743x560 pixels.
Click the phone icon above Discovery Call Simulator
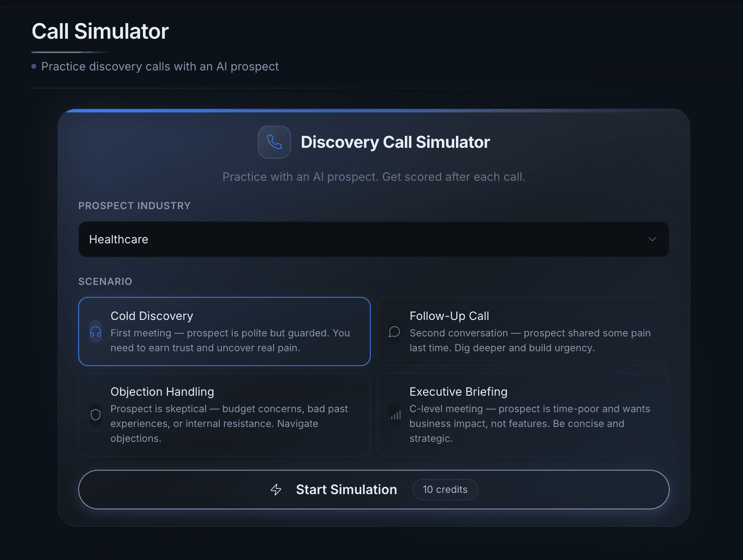[274, 142]
